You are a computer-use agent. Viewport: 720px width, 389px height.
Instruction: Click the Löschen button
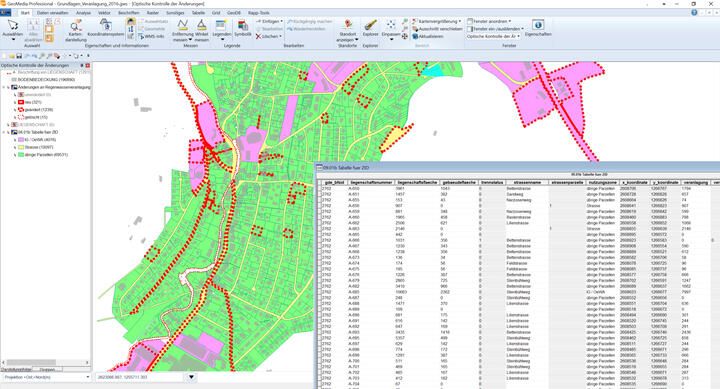269,36
